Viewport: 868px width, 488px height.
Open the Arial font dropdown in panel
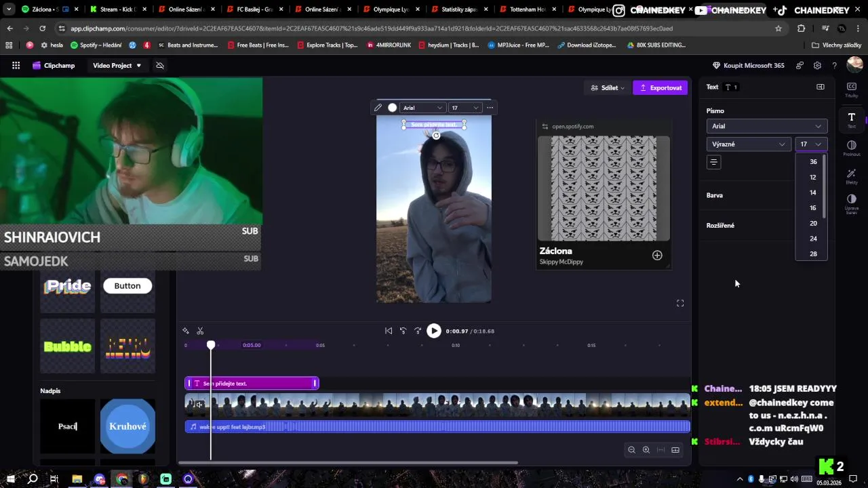pyautogui.click(x=767, y=126)
